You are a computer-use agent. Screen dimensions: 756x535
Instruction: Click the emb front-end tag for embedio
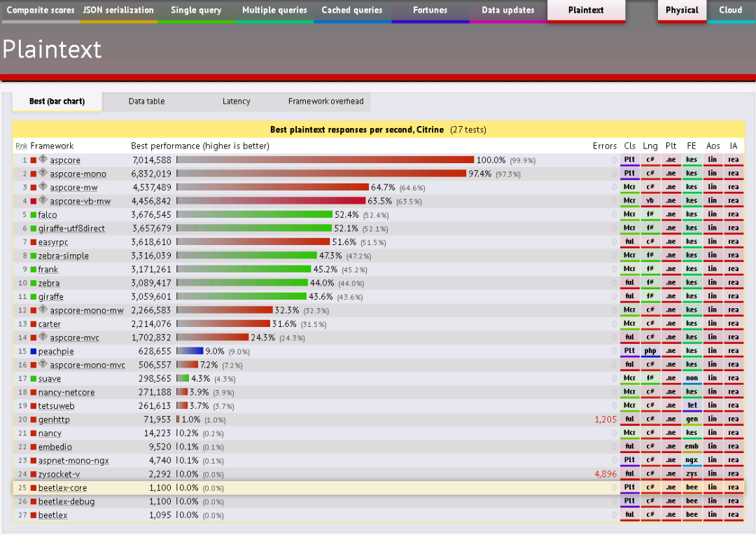[x=692, y=447]
